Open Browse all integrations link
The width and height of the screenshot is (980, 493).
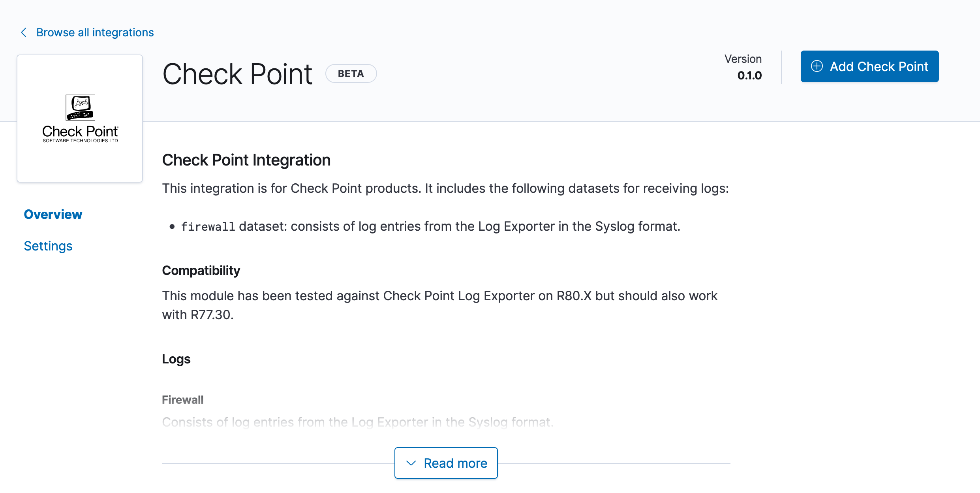coord(95,32)
